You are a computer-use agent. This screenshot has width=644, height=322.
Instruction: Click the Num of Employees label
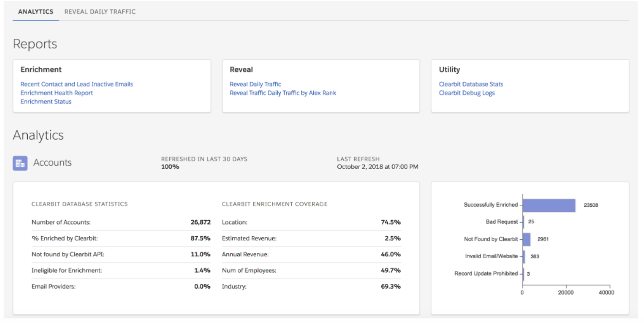[x=249, y=270]
